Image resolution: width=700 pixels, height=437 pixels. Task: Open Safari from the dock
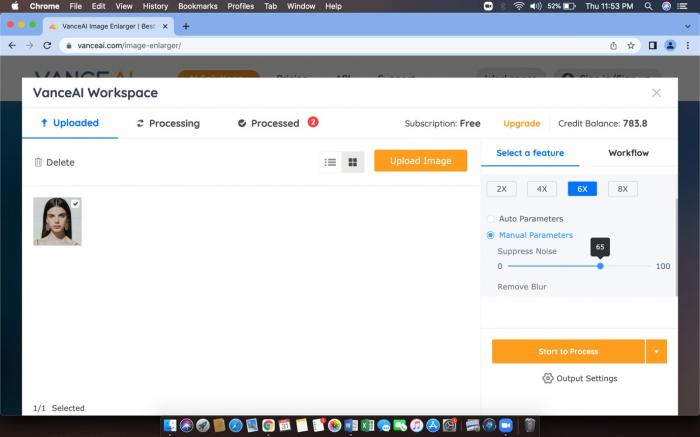click(x=235, y=425)
